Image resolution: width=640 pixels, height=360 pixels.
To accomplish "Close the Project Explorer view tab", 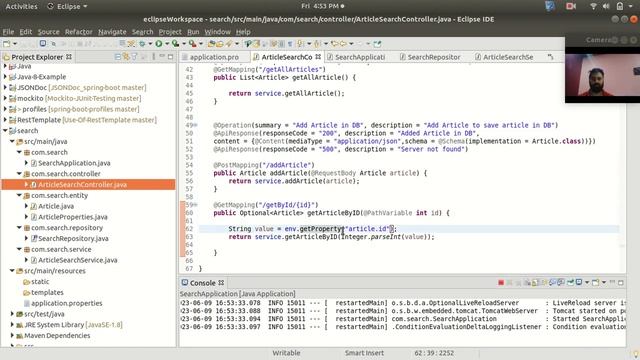I will click(69, 57).
